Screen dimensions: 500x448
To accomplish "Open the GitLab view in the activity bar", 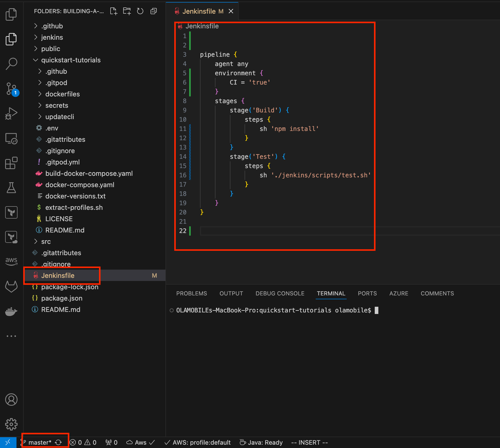I will pos(11,286).
